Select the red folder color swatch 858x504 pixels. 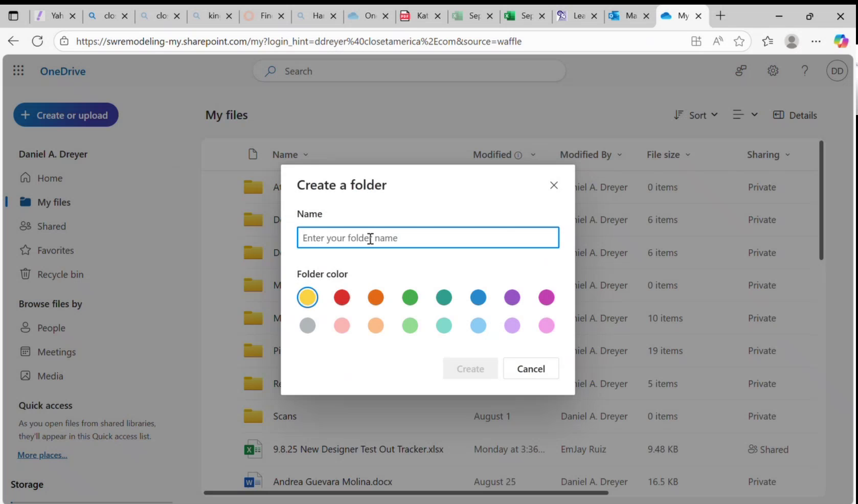click(342, 297)
